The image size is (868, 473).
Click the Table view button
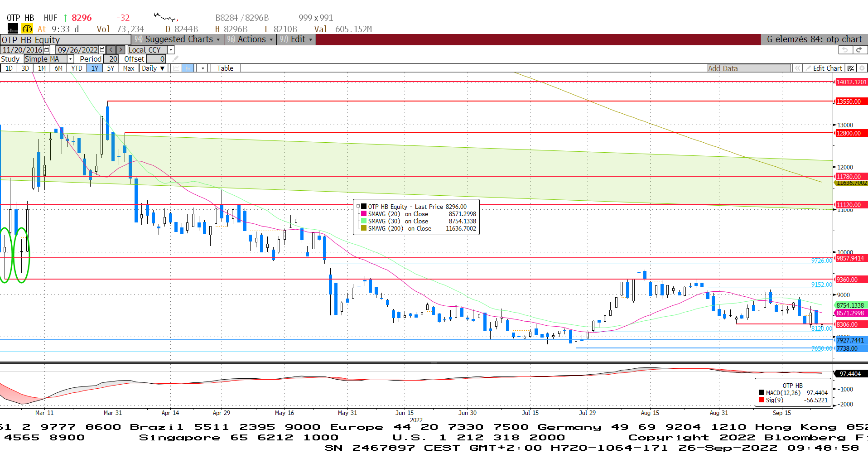[225, 68]
